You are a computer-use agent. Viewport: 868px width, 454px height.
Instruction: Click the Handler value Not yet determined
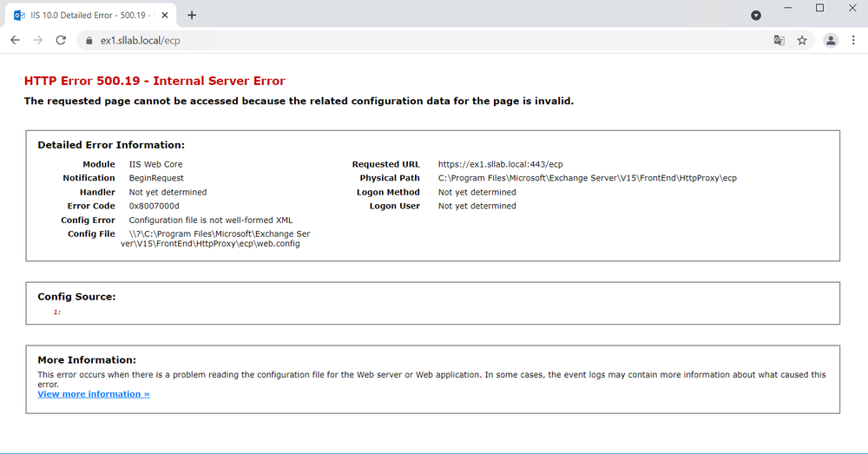point(168,192)
